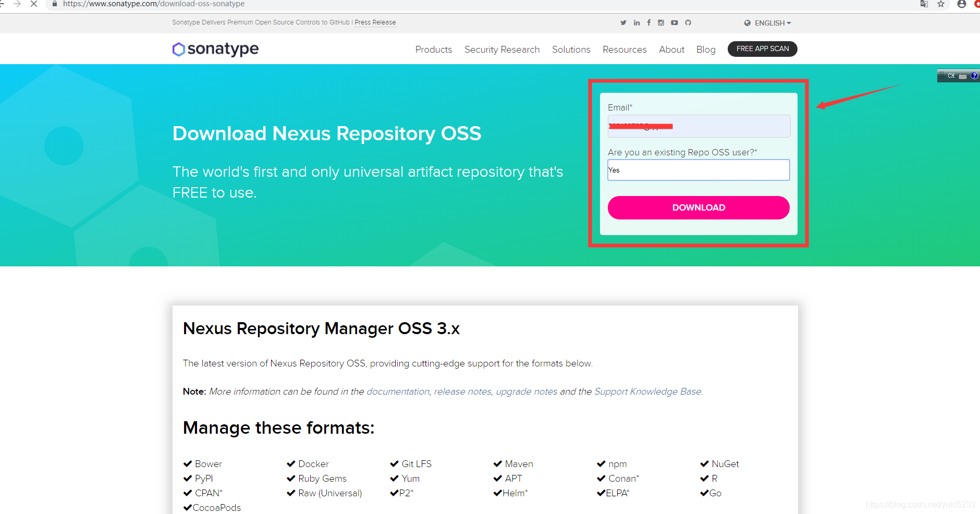Click the 'CPAN' format entry

209,493
